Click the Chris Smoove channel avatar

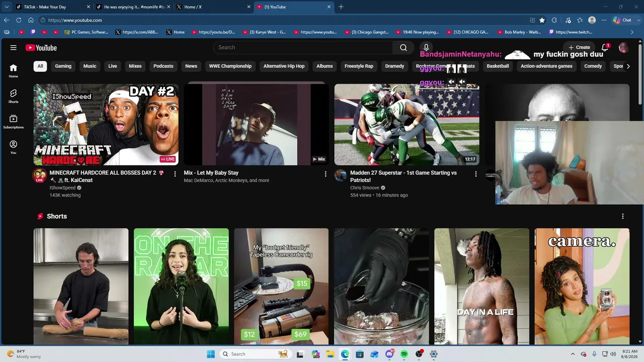point(341,175)
